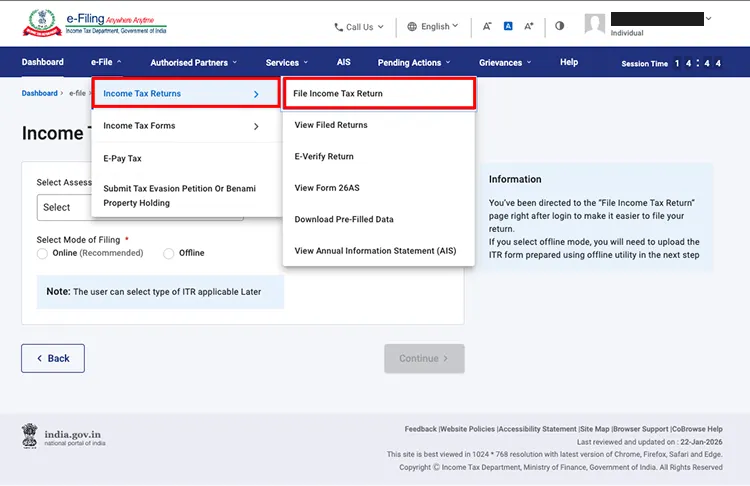Open the Call Us dropdown

[x=359, y=27]
